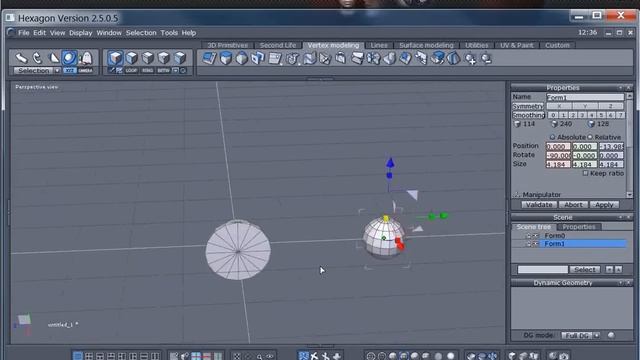The height and width of the screenshot is (360, 640).
Task: Click the Validate button
Action: pyautogui.click(x=539, y=204)
